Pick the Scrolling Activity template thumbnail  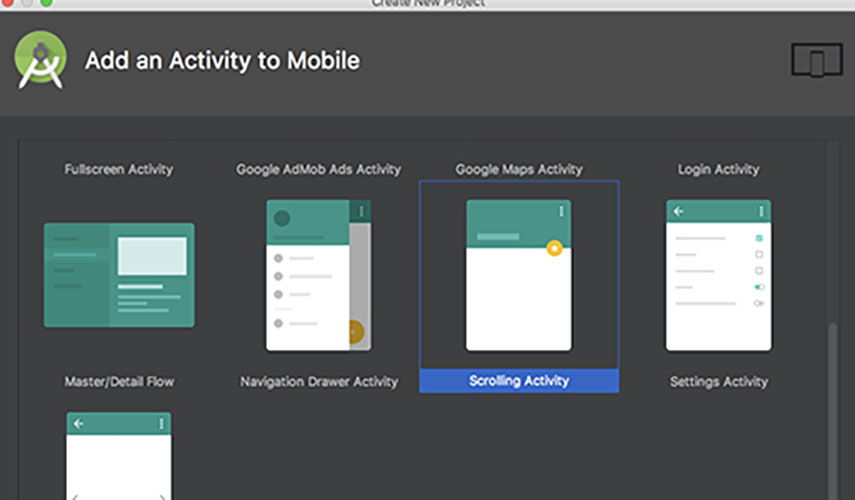pyautogui.click(x=519, y=275)
